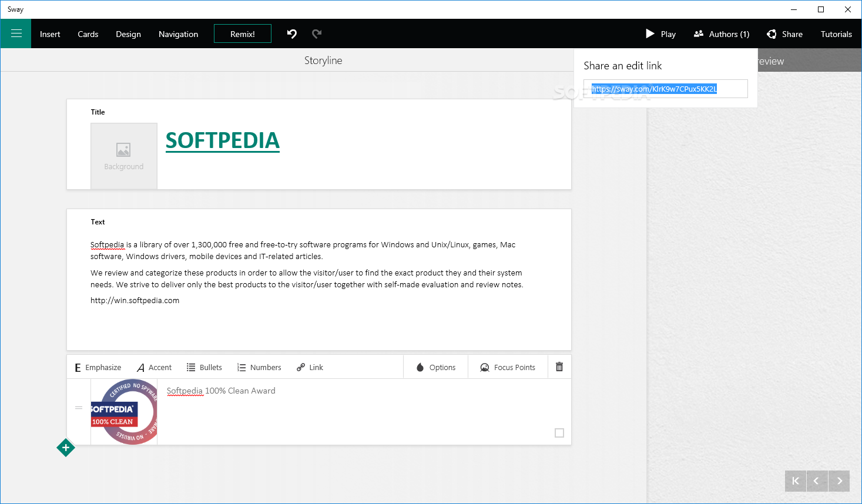Viewport: 862px width, 504px height.
Task: Click the Share button
Action: [784, 34]
